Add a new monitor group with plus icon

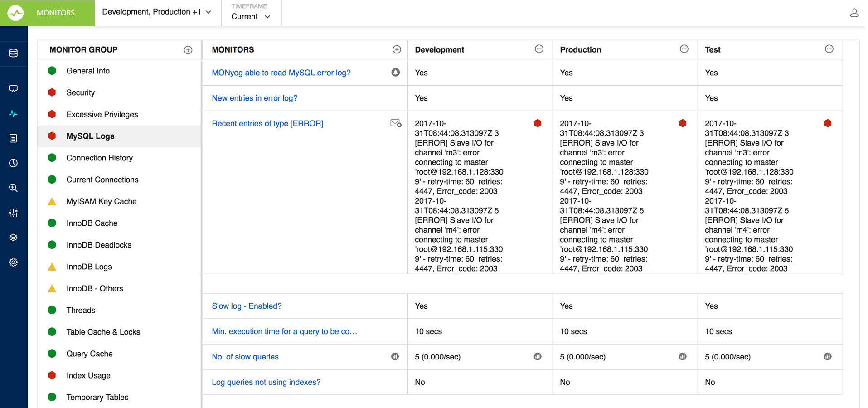click(188, 50)
